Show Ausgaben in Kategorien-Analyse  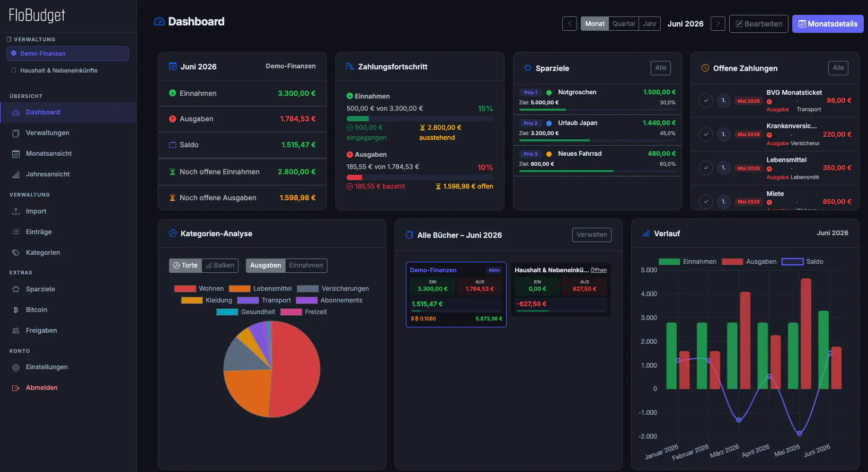[265, 265]
